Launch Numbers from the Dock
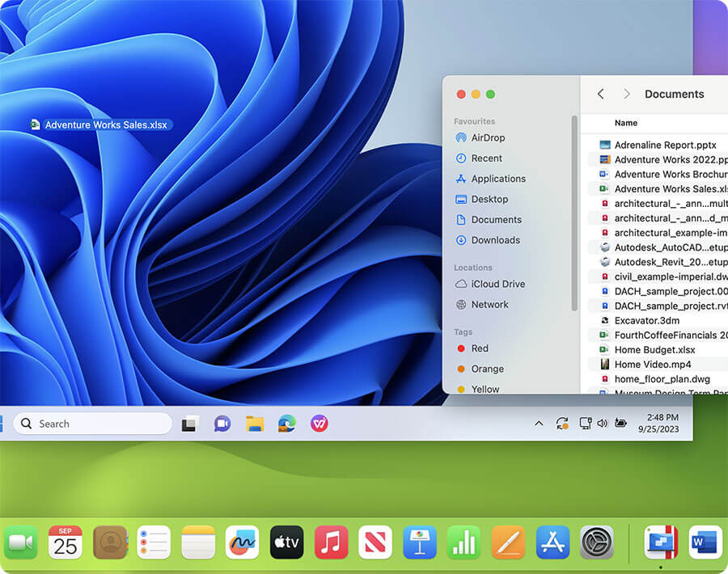The width and height of the screenshot is (728, 574). pyautogui.click(x=463, y=542)
